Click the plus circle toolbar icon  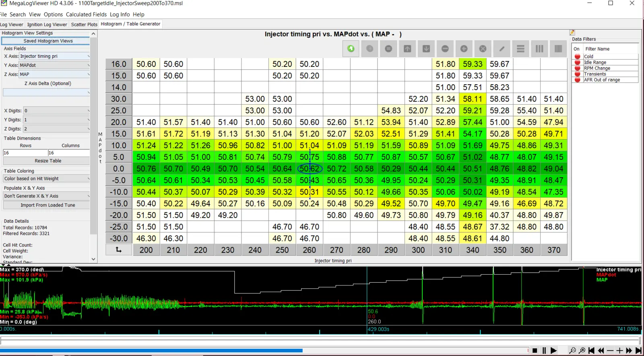click(x=464, y=49)
